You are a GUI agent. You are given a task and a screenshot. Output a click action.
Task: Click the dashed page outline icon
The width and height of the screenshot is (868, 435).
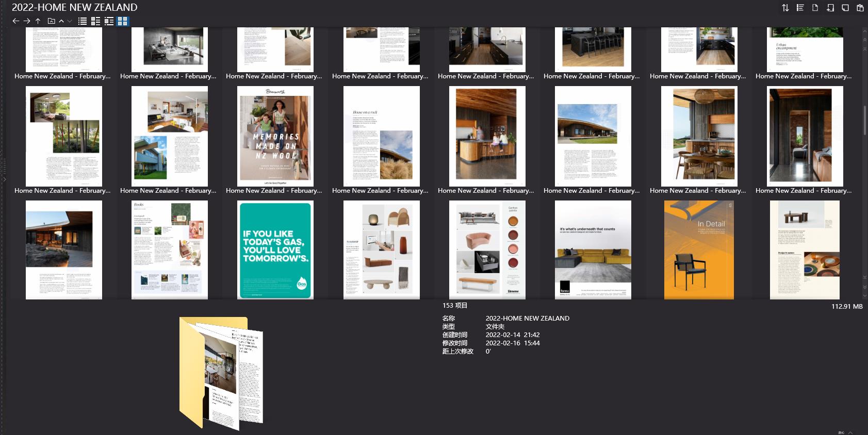tap(815, 8)
